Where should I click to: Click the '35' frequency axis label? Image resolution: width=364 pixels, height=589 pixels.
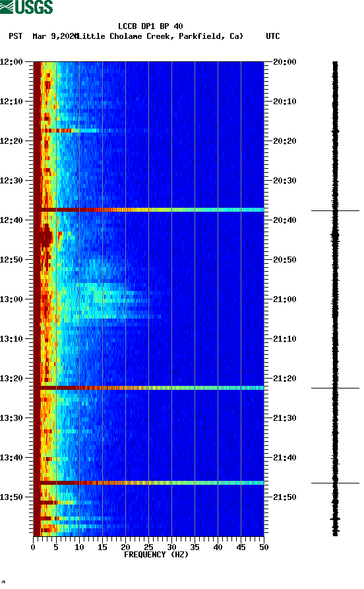coord(195,547)
